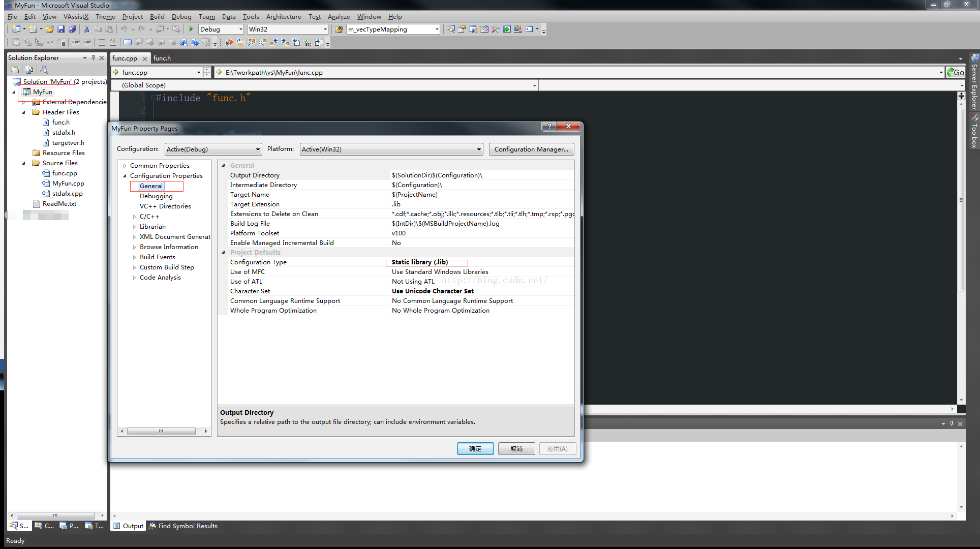Select func.cpp in Source Files
The height and width of the screenshot is (549, 980).
[x=65, y=173]
